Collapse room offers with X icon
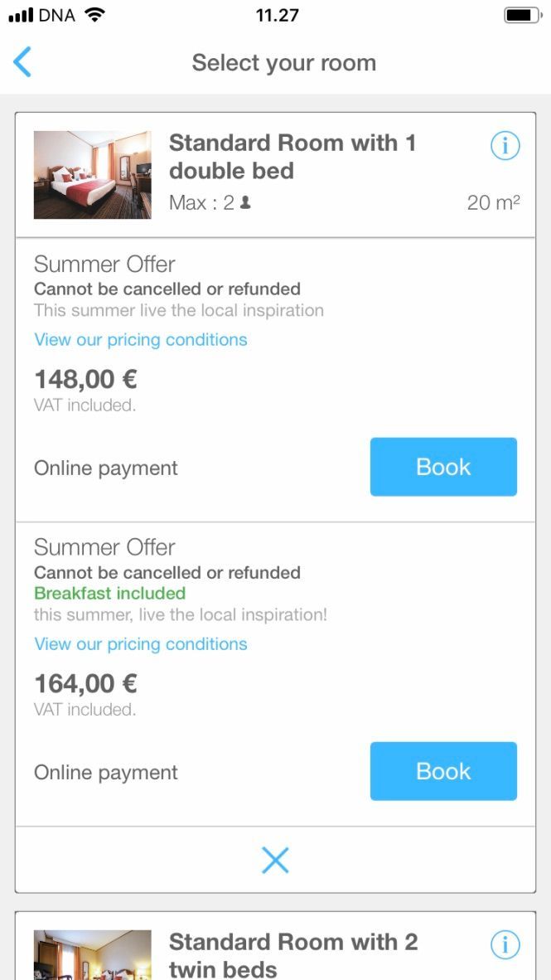Image resolution: width=551 pixels, height=980 pixels. 275,861
